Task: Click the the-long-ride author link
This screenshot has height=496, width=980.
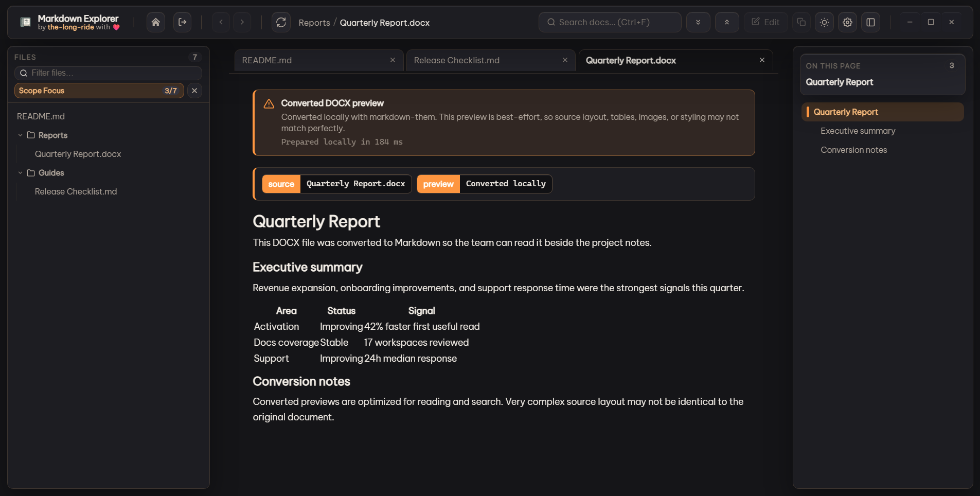Action: click(71, 27)
